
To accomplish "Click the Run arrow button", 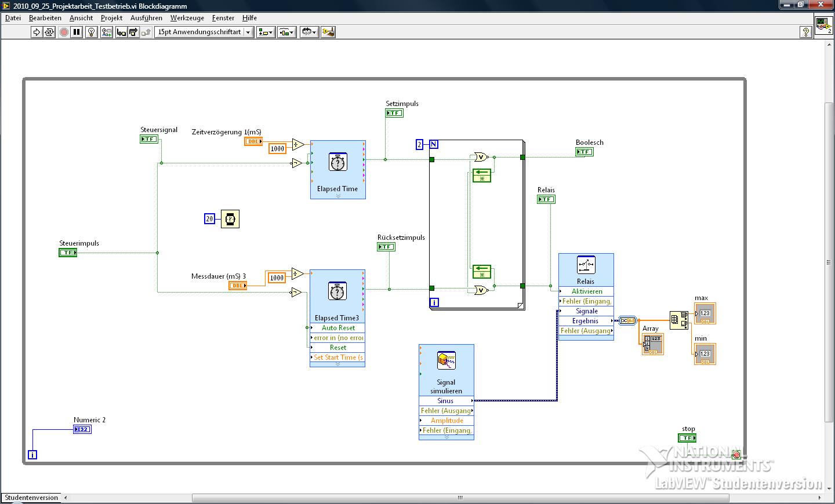I will pyautogui.click(x=37, y=32).
